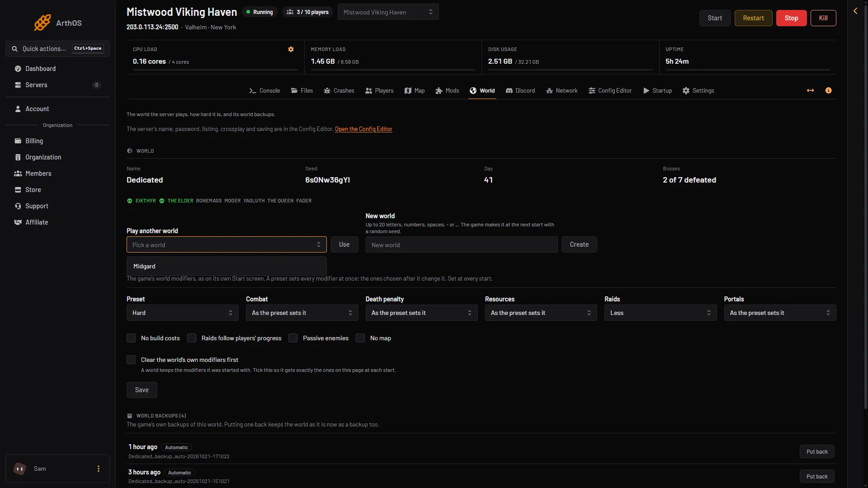Switch to the Console tab

[x=264, y=91]
